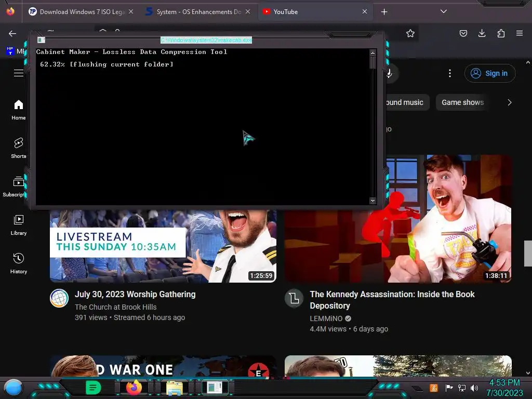Close the System - OS Enhancements tab
This screenshot has width=532, height=399.
tap(248, 12)
